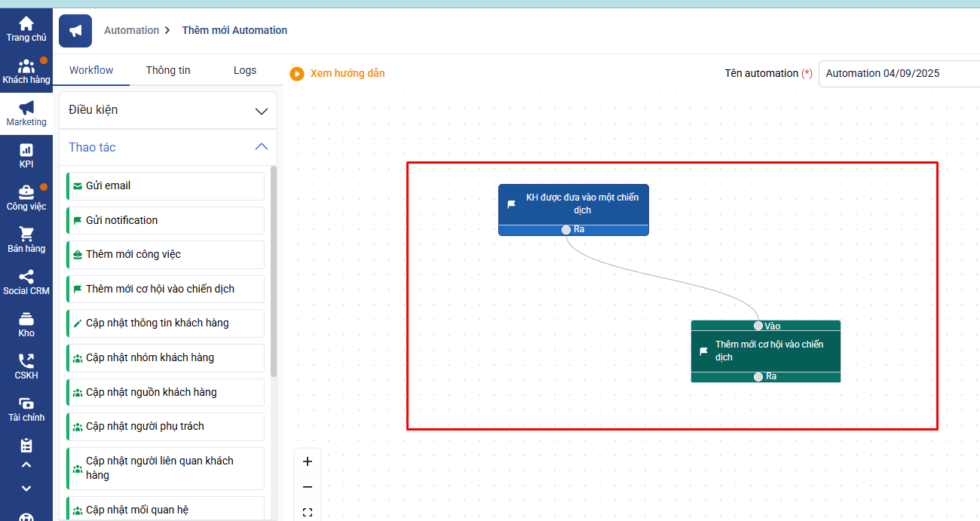Collapse the Thao tác section

[x=261, y=147]
